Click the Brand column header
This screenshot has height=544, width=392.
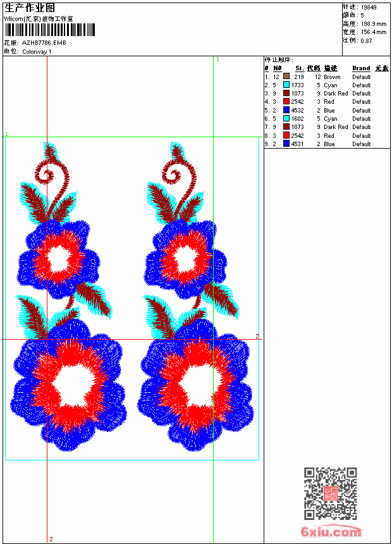point(361,68)
